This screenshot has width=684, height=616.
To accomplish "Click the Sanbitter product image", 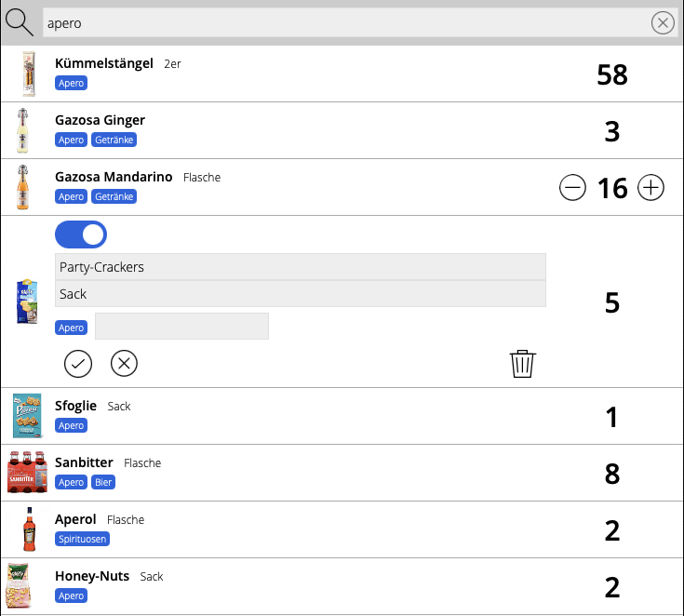I will pos(27,473).
